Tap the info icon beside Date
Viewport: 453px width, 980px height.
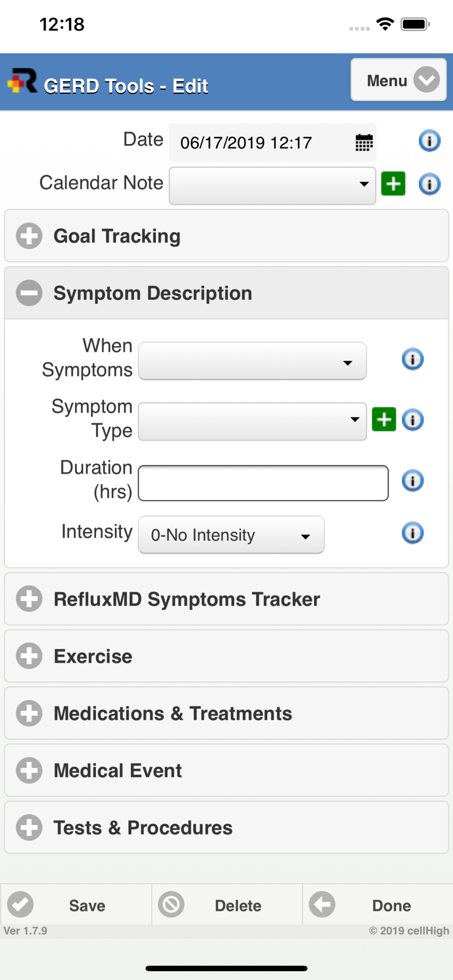click(x=429, y=141)
